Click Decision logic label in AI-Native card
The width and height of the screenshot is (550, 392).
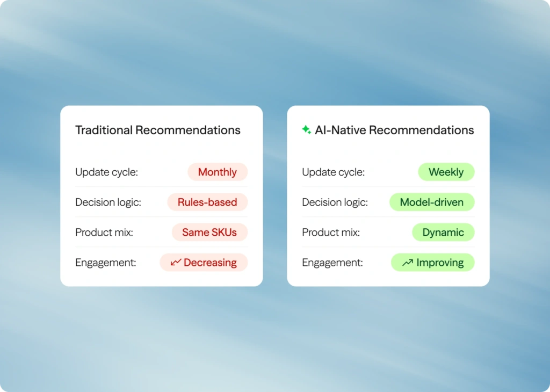(335, 202)
